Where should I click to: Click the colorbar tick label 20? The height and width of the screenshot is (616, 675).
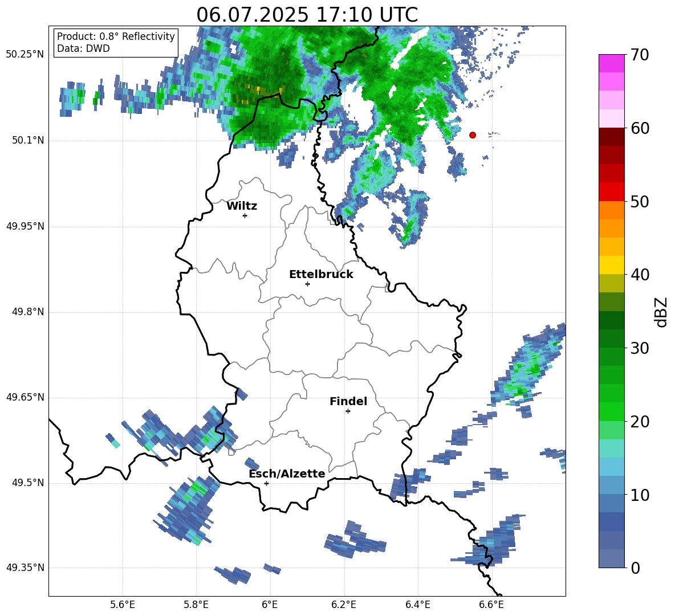coord(640,422)
